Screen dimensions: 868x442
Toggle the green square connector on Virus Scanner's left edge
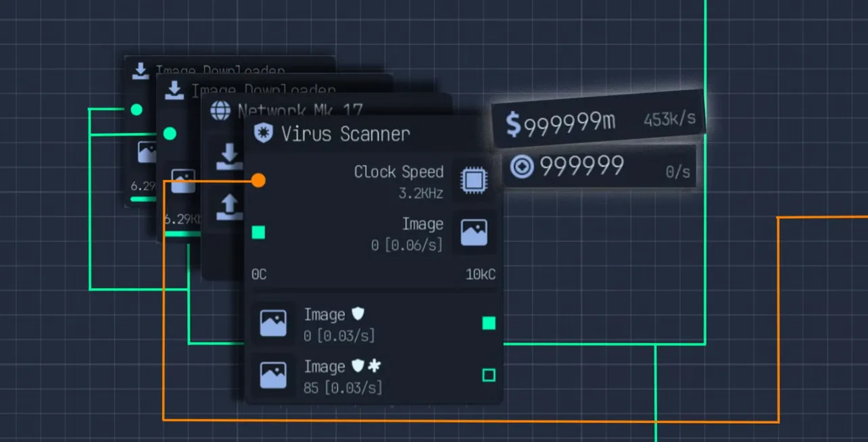pos(258,232)
